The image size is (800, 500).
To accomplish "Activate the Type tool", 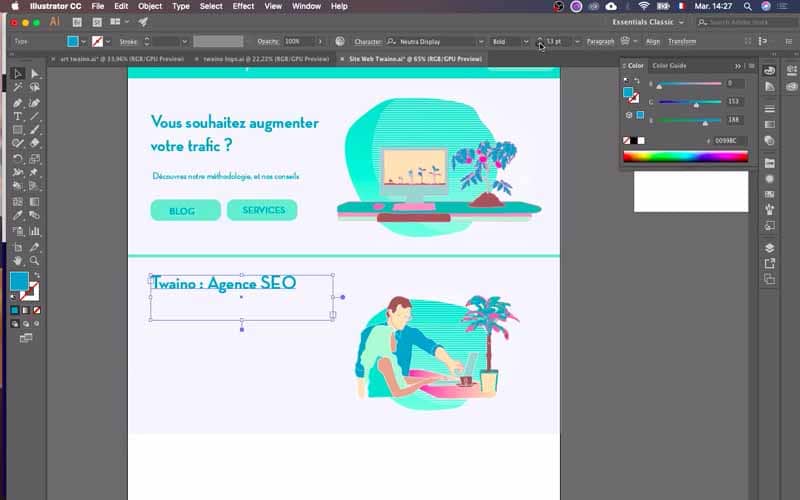I will [17, 116].
